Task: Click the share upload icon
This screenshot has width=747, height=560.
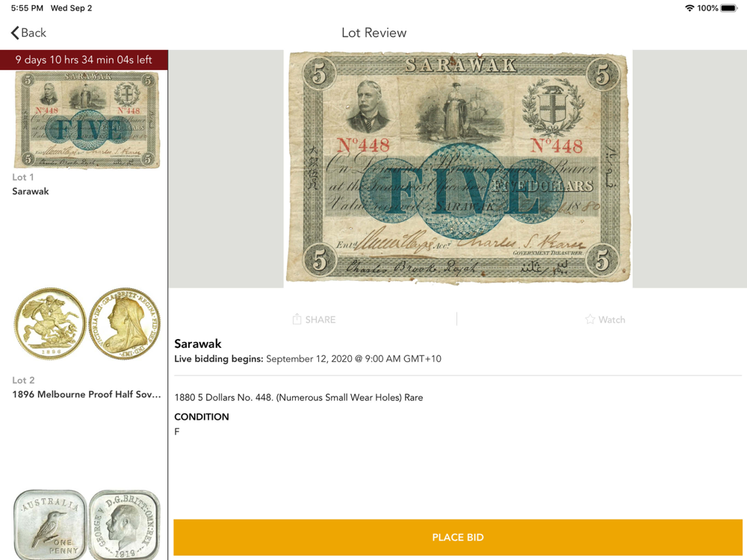Action: coord(297,319)
